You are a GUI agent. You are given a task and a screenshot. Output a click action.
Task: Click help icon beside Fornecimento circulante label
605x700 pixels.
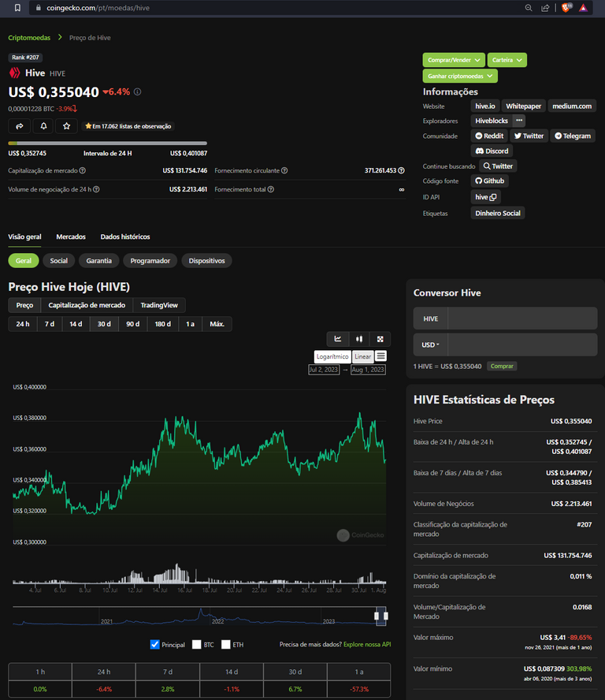[284, 170]
